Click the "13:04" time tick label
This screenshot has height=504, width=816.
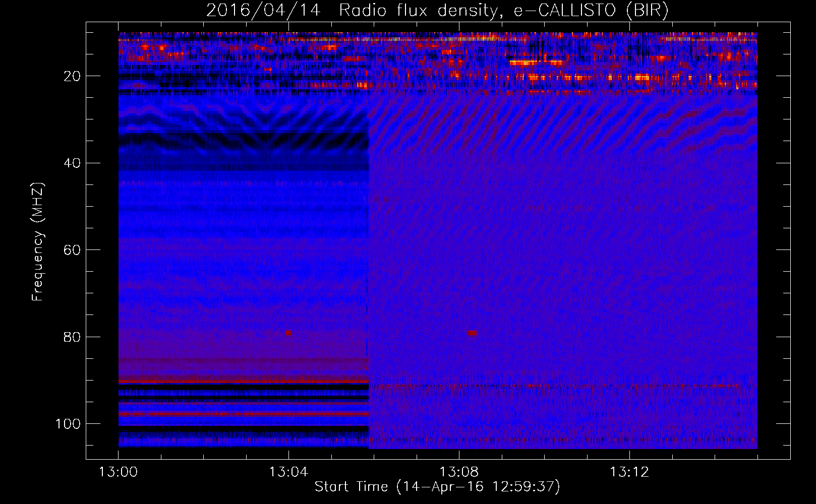pyautogui.click(x=288, y=472)
